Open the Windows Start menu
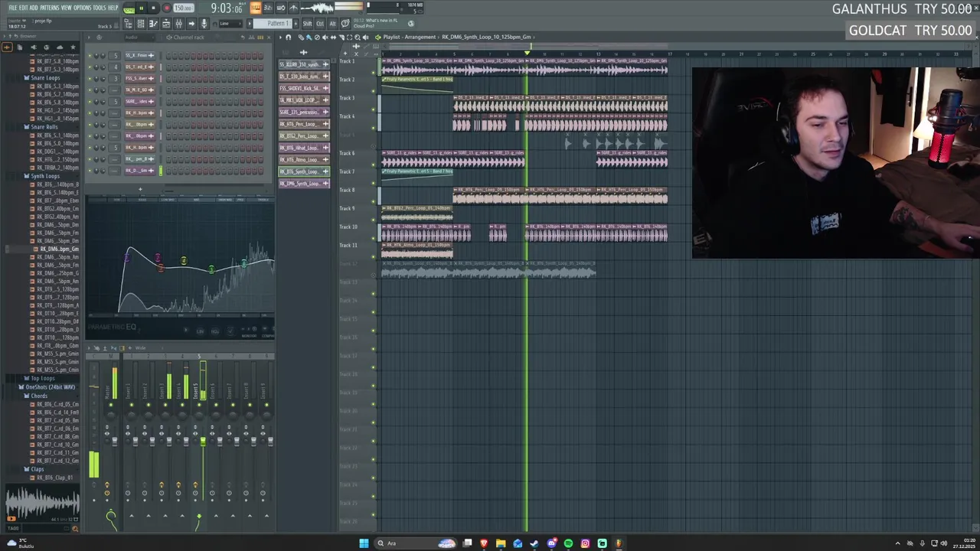980x551 pixels. pos(364,543)
